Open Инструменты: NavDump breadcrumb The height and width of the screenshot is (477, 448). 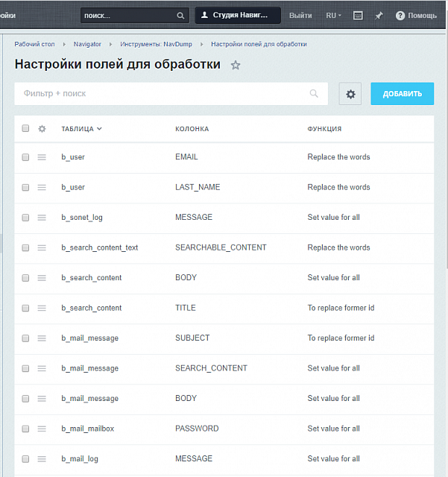point(156,44)
